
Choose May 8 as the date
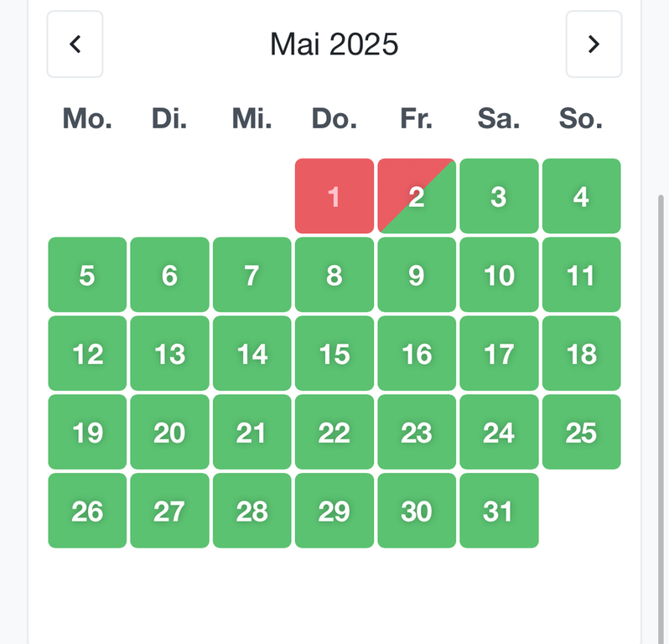point(334,275)
